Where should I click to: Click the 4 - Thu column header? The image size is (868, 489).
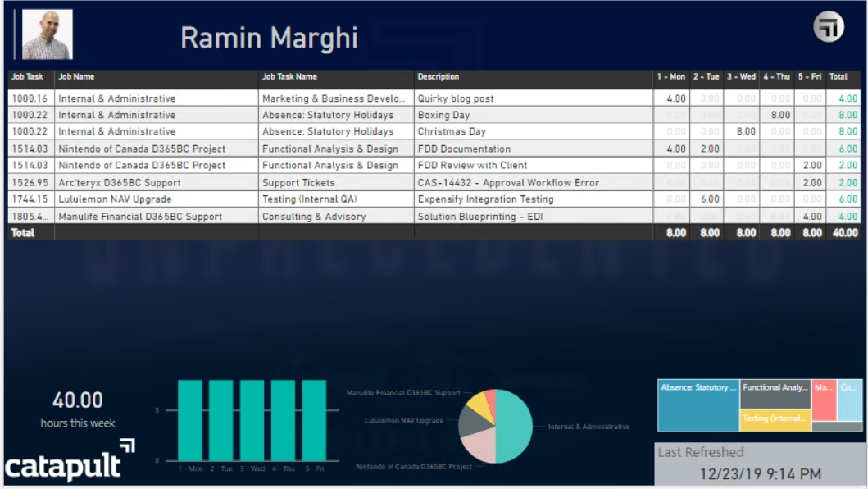point(776,76)
